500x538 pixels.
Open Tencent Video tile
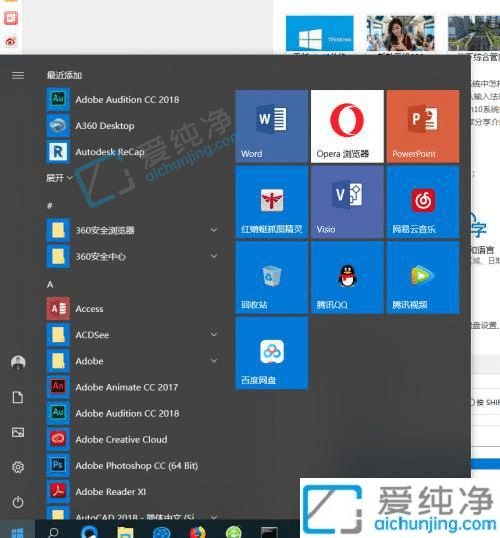pyautogui.click(x=423, y=278)
